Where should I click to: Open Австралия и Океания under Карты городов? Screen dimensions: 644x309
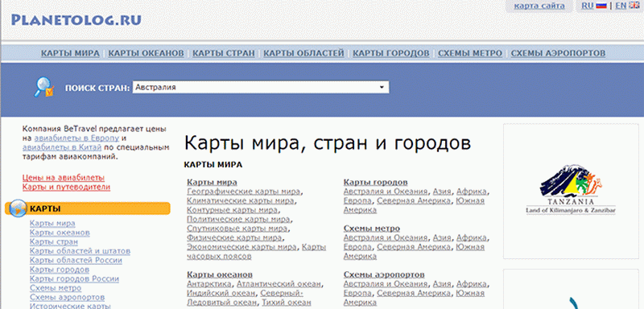[x=386, y=192]
